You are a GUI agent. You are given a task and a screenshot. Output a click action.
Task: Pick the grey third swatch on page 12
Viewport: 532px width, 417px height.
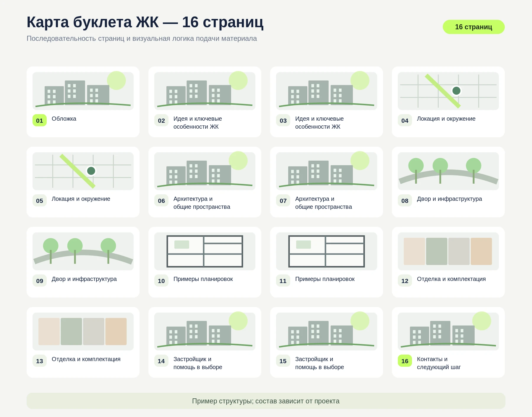[459, 251]
